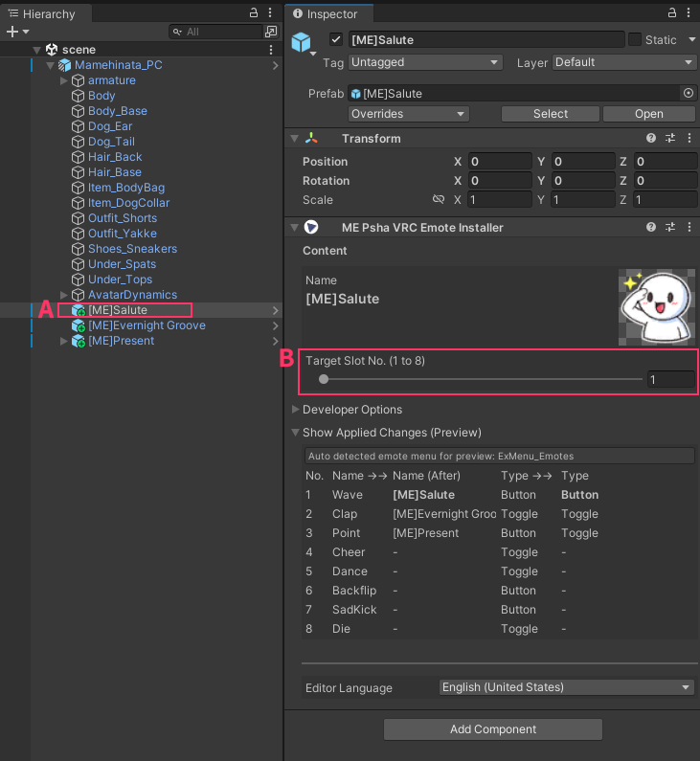The width and height of the screenshot is (700, 761).
Task: Click the prefab Open button
Action: pos(648,114)
